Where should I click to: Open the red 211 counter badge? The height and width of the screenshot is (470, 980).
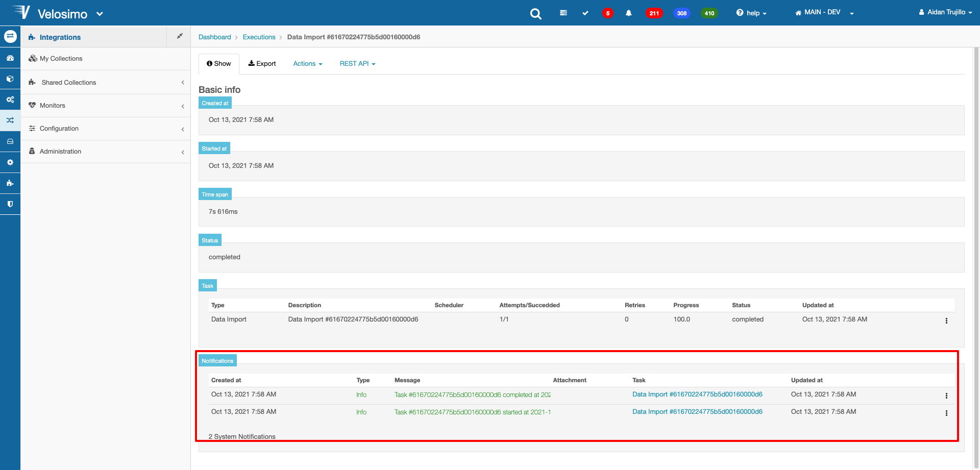(654, 13)
